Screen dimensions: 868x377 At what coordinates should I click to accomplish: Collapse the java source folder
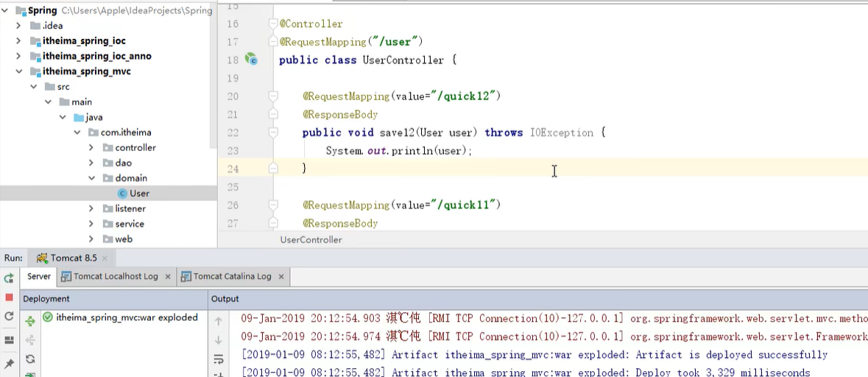coord(62,117)
